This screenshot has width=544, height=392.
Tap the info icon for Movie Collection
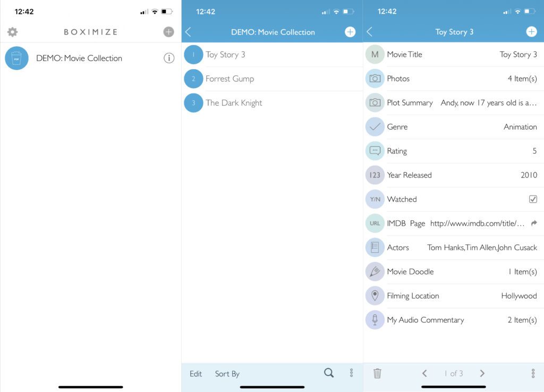pyautogui.click(x=169, y=58)
